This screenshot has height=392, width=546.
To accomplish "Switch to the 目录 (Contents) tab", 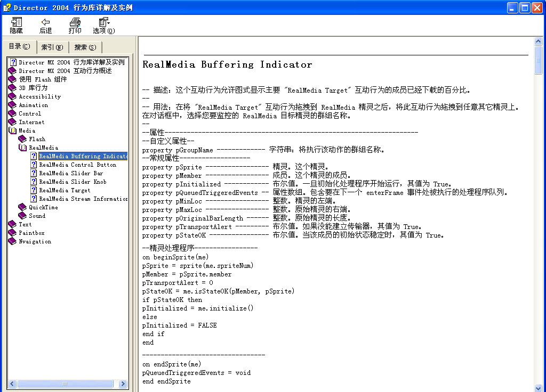I will click(x=20, y=46).
